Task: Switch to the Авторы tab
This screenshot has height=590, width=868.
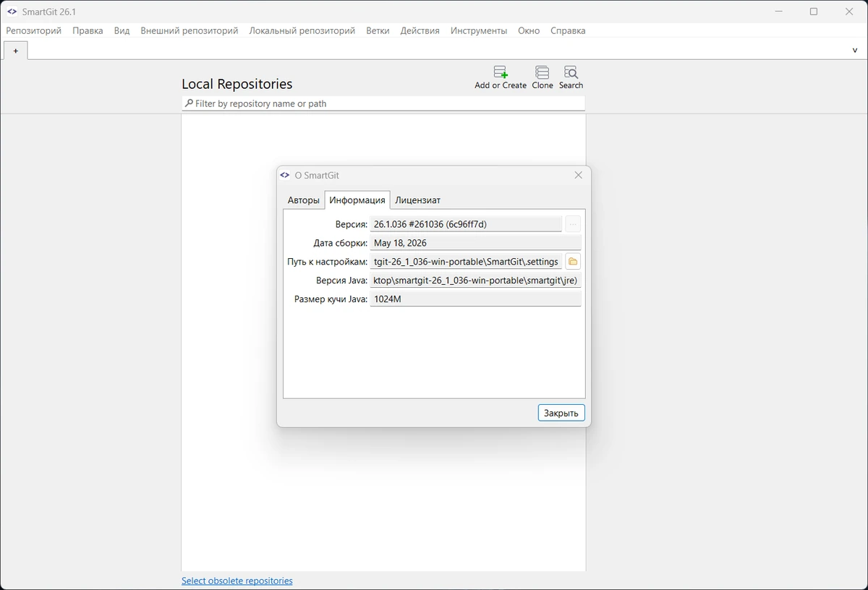Action: coord(303,200)
